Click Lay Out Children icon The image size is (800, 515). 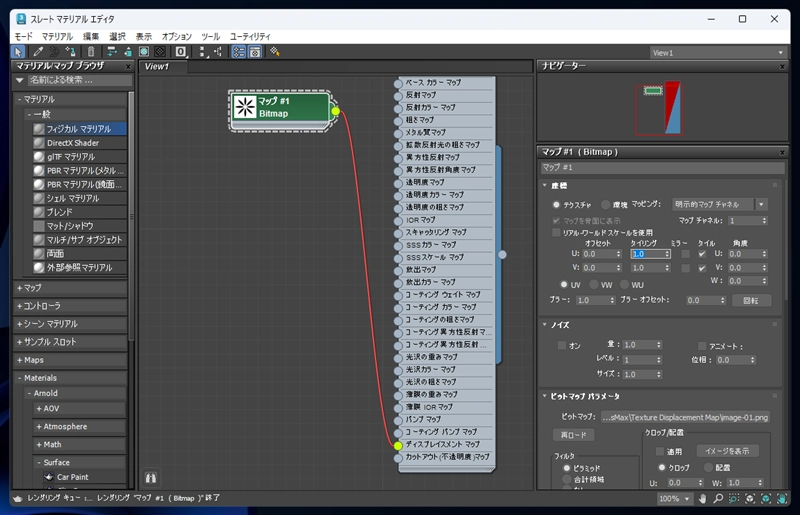coord(218,52)
